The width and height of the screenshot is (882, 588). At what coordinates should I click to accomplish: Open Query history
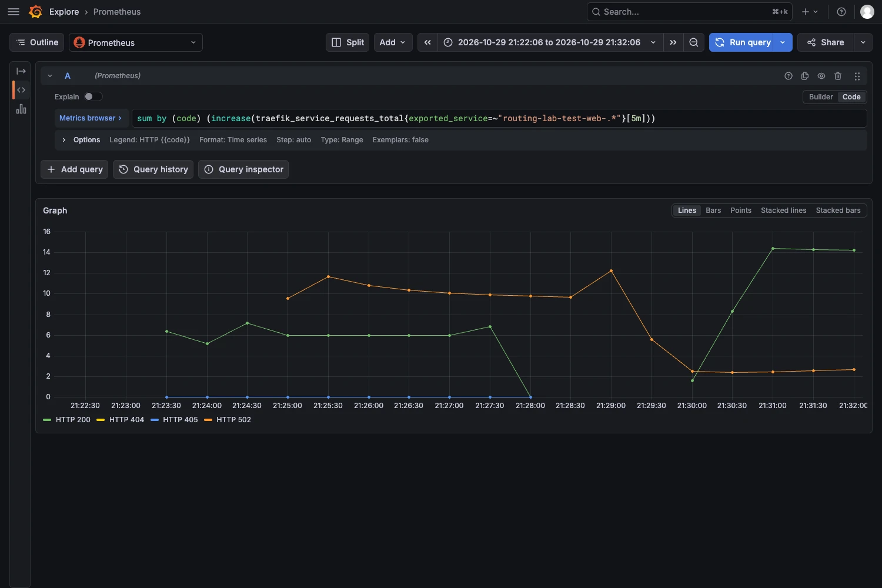coord(153,169)
